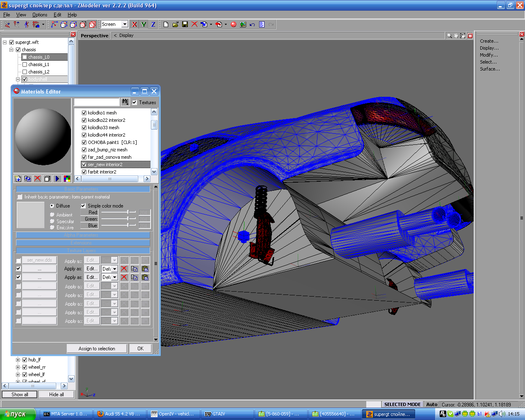Open file with the folder toolbar icon

click(x=176, y=25)
